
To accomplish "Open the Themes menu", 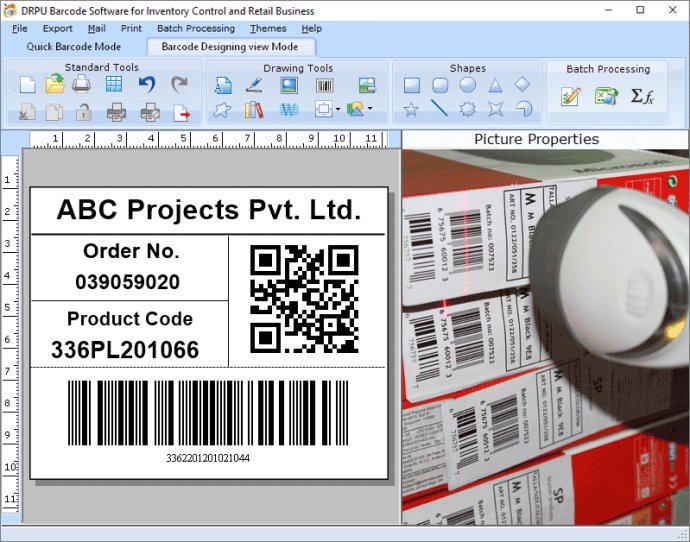I will (268, 29).
